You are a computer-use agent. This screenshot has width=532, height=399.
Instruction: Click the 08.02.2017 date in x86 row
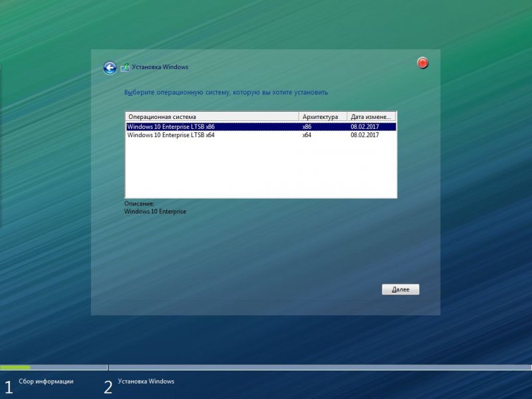tap(364, 127)
